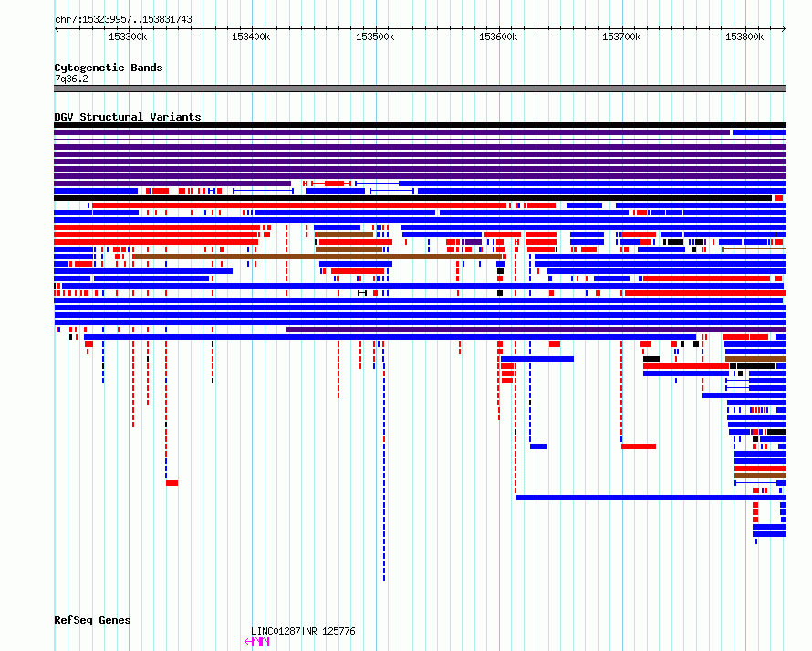Click the 153700k ruler label
The height and width of the screenshot is (651, 812).
[621, 37]
